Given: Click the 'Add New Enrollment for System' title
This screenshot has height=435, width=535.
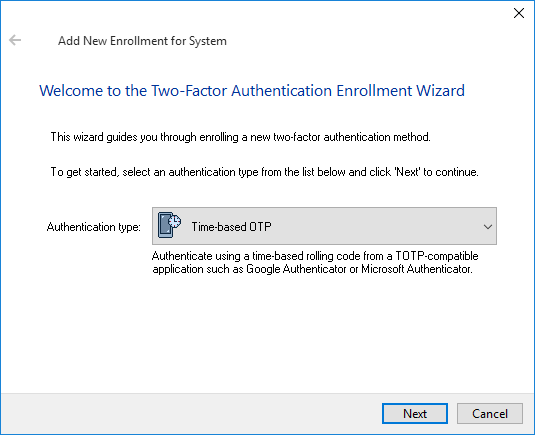Looking at the screenshot, I should [142, 41].
